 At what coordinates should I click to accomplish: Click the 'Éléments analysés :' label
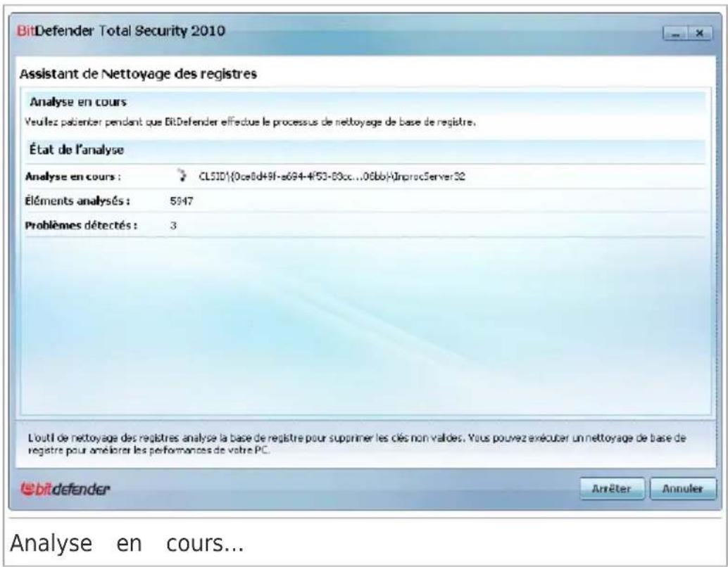point(77,201)
